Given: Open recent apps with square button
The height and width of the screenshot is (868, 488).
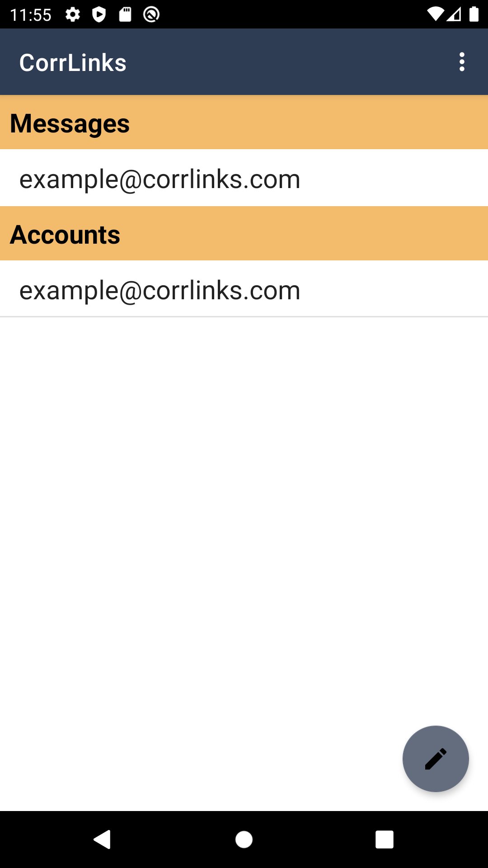Looking at the screenshot, I should tap(384, 840).
